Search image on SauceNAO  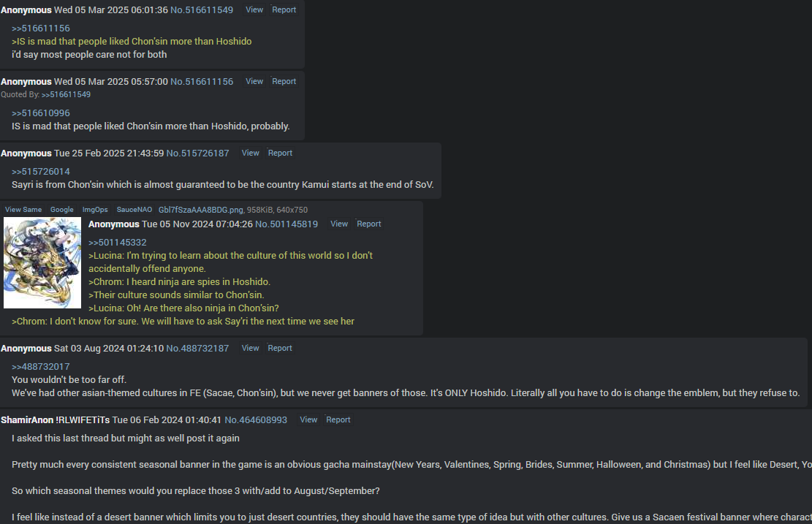tap(134, 210)
